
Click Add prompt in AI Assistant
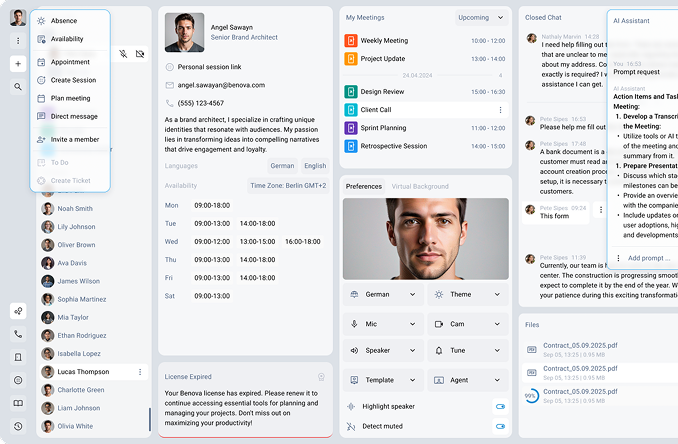648,258
